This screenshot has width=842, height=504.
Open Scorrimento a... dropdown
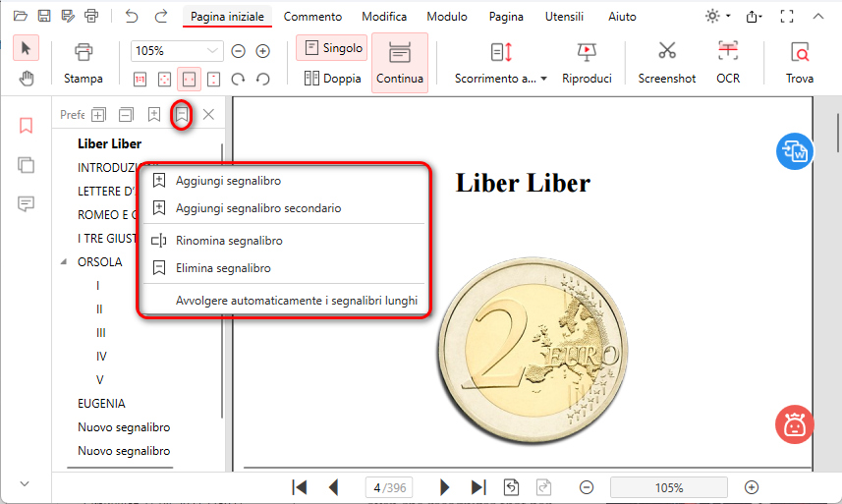[x=500, y=63]
